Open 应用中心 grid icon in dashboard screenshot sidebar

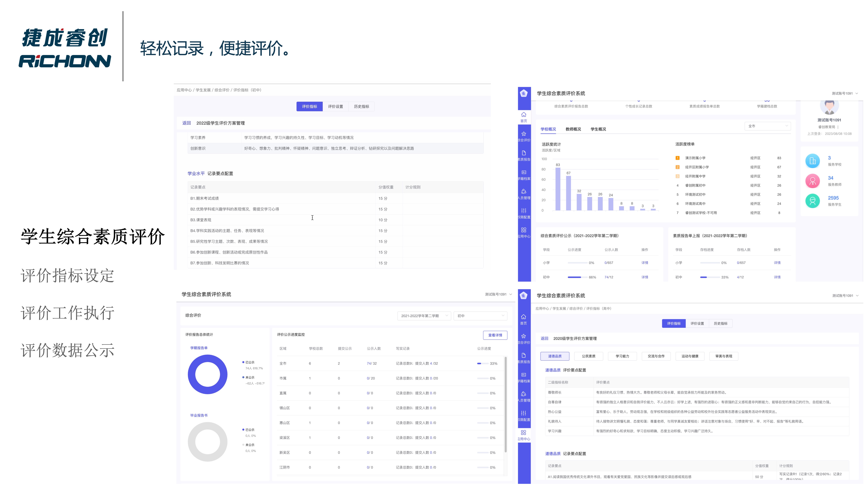524,230
